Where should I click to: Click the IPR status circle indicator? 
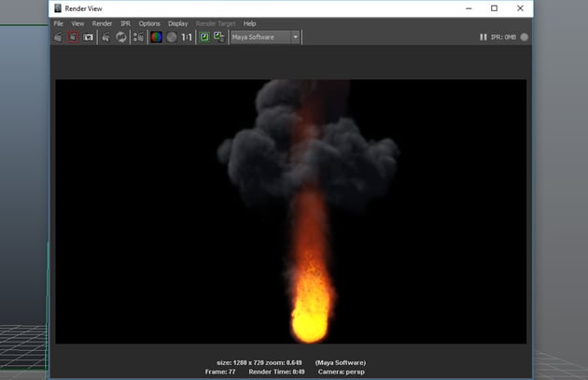coord(525,37)
